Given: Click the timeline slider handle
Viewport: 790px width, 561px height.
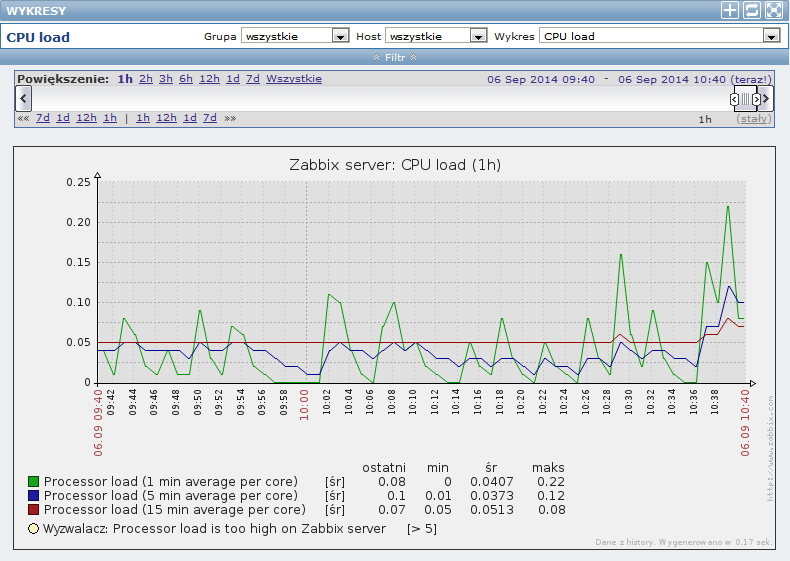Looking at the screenshot, I should click(x=745, y=99).
